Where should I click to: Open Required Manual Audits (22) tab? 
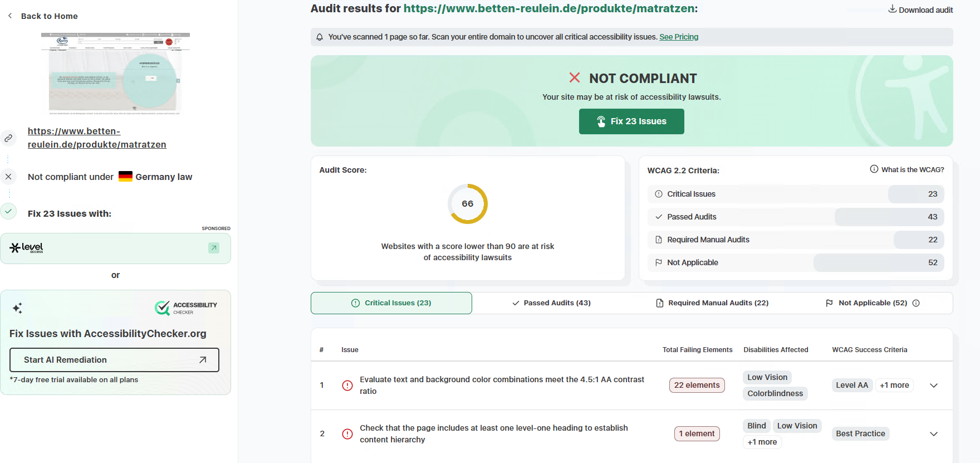[x=712, y=303]
